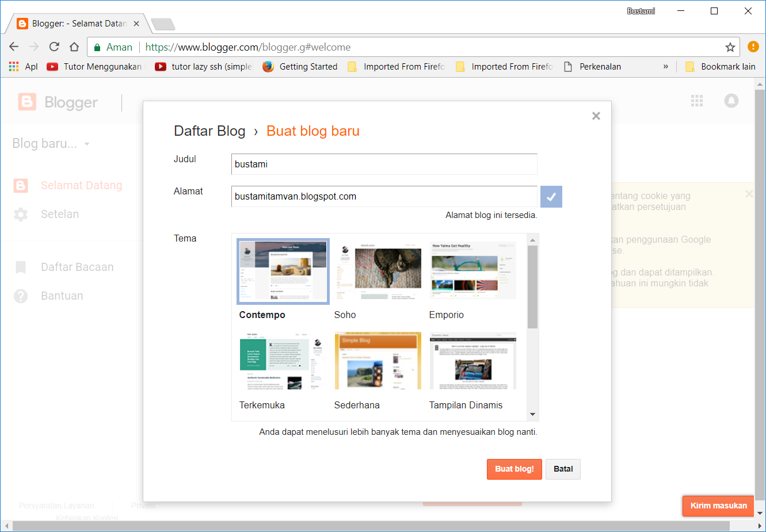Screen dimensions: 766x532
Task: Click the page scroll up arrow
Action: tap(760, 84)
